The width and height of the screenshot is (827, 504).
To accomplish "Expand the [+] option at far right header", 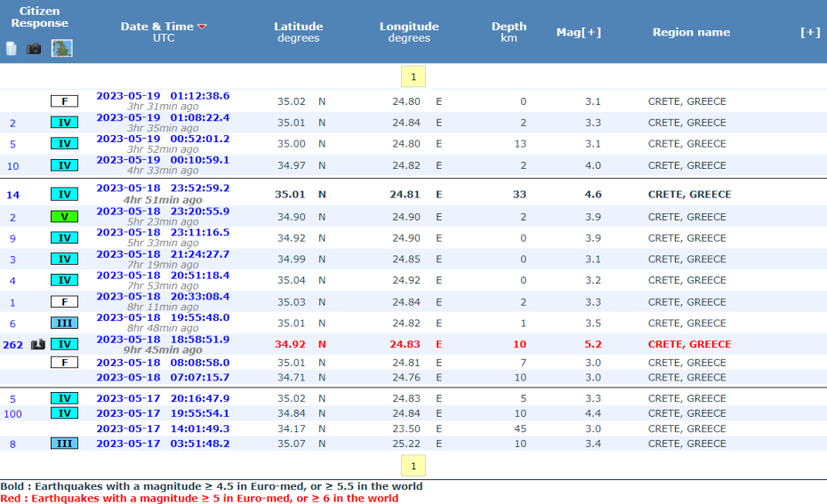I will pyautogui.click(x=809, y=32).
